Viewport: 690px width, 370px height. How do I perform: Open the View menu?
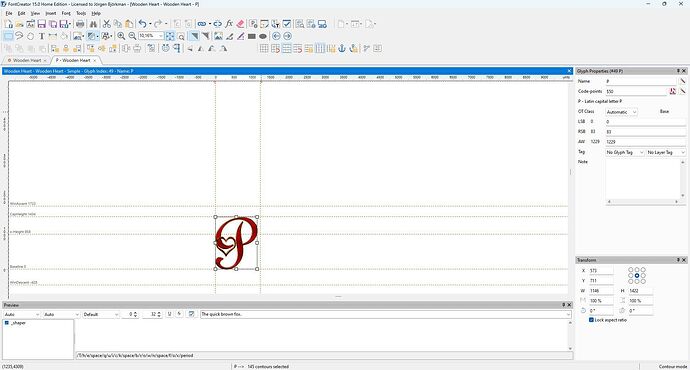pos(35,14)
